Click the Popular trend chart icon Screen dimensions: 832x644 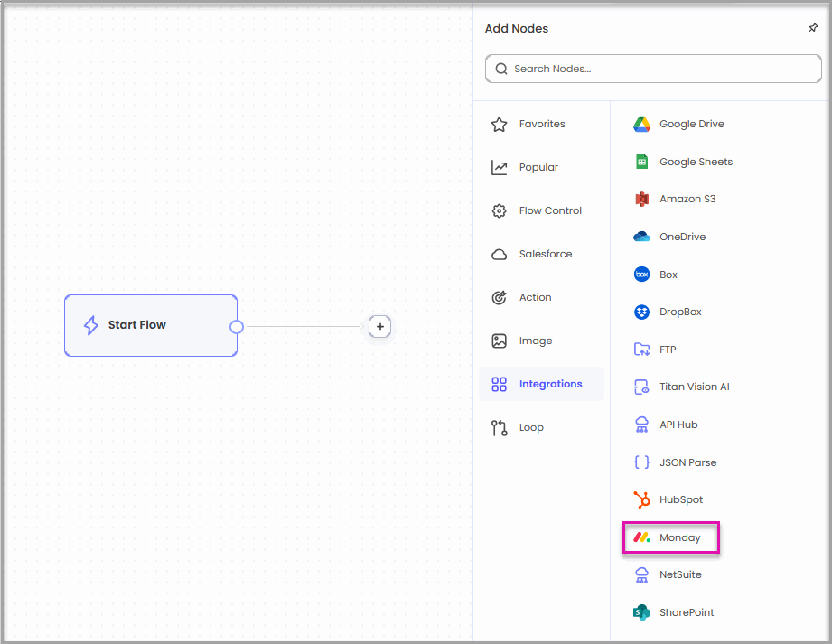point(499,168)
